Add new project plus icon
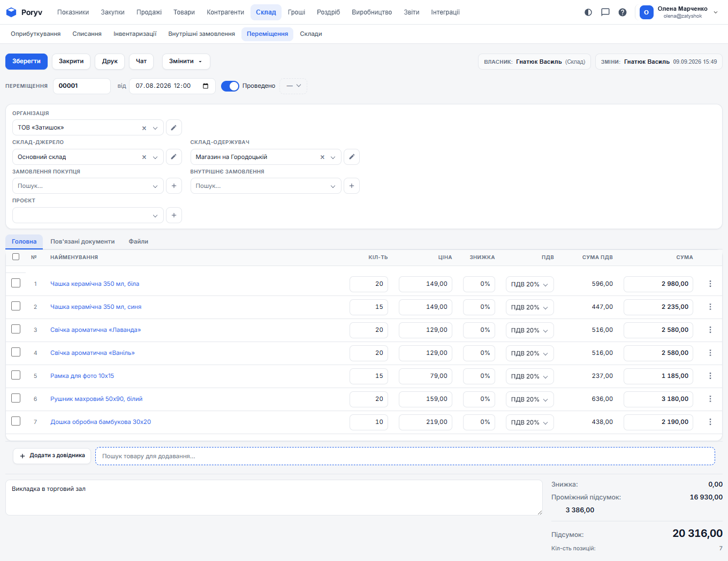 click(x=174, y=215)
